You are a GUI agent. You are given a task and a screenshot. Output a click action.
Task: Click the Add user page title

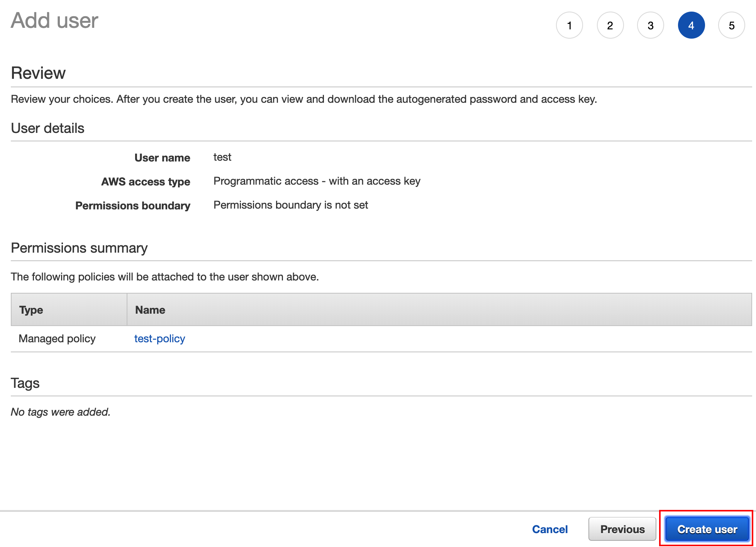tap(54, 20)
